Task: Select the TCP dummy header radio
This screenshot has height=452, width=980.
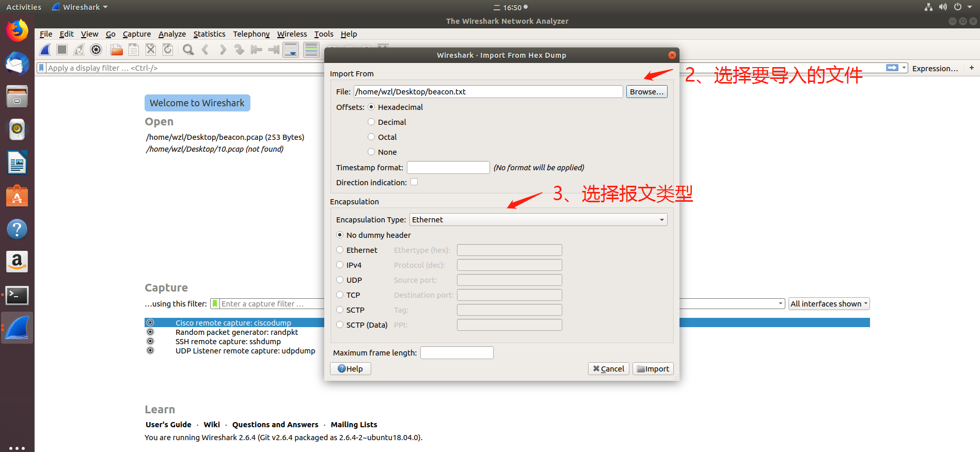Action: (x=340, y=295)
